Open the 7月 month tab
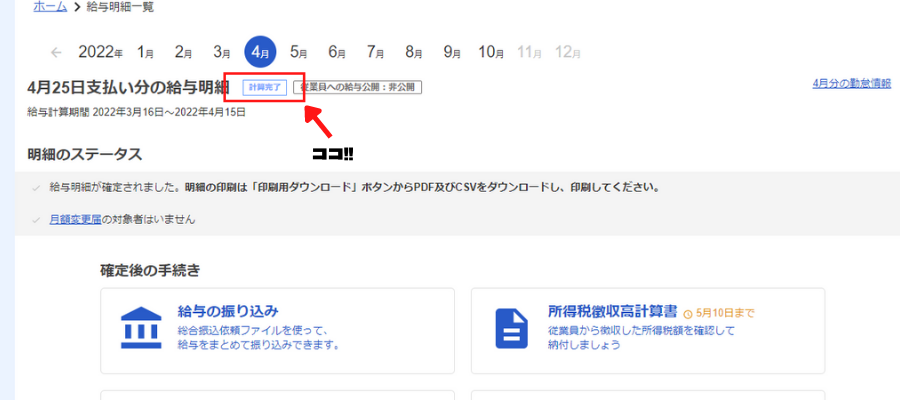Image resolution: width=900 pixels, height=400 pixels. [x=376, y=52]
